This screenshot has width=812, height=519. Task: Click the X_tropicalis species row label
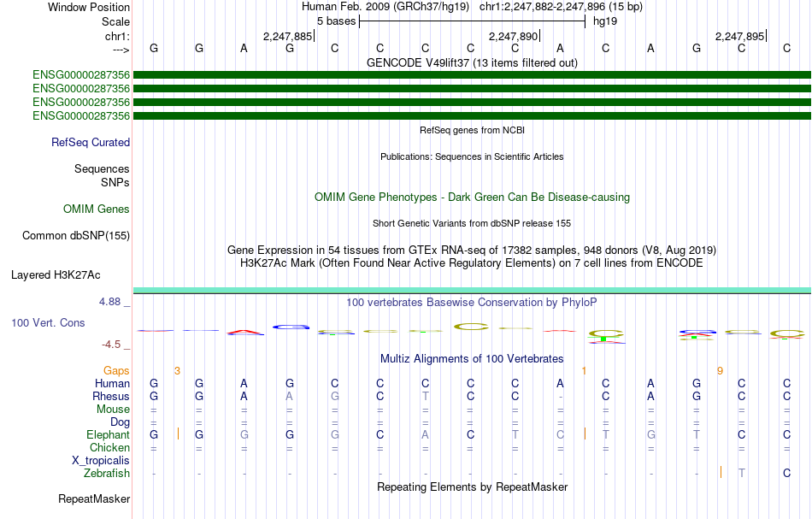[101, 461]
